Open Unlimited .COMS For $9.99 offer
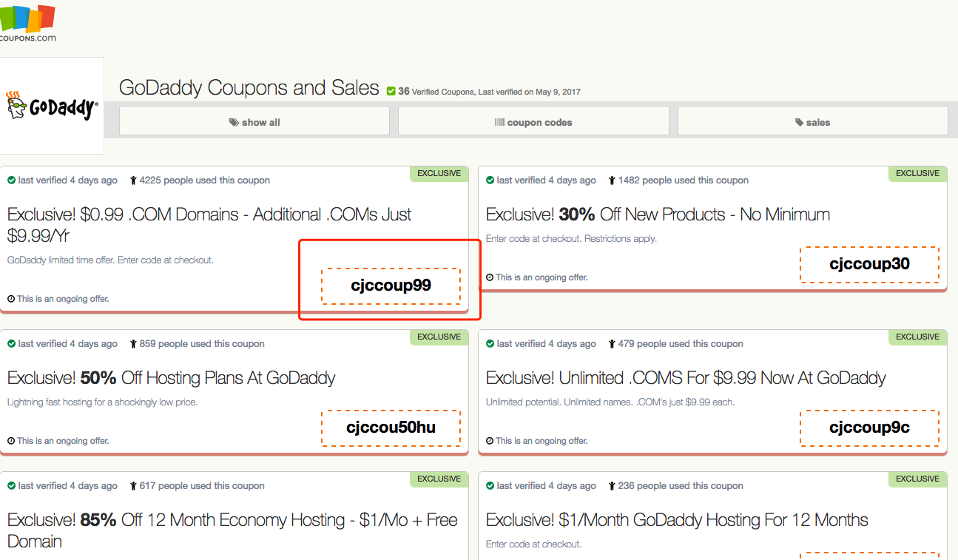This screenshot has width=958, height=560. tap(686, 378)
